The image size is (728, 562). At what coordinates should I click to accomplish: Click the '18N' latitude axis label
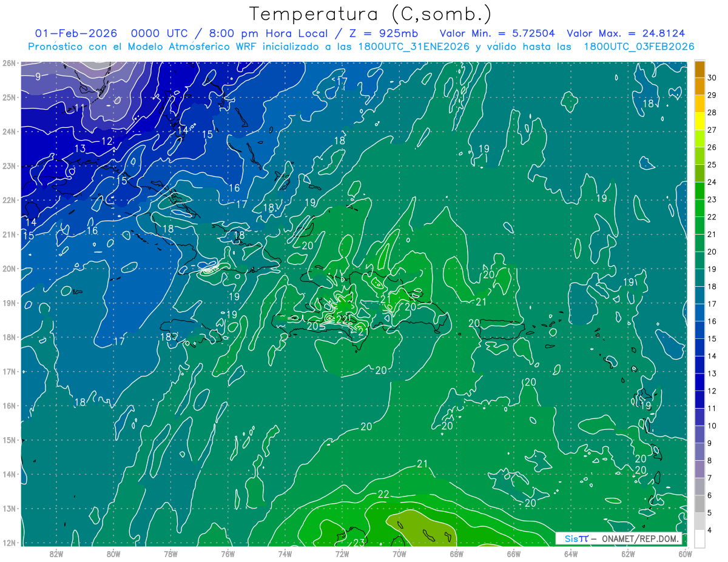tap(8, 337)
